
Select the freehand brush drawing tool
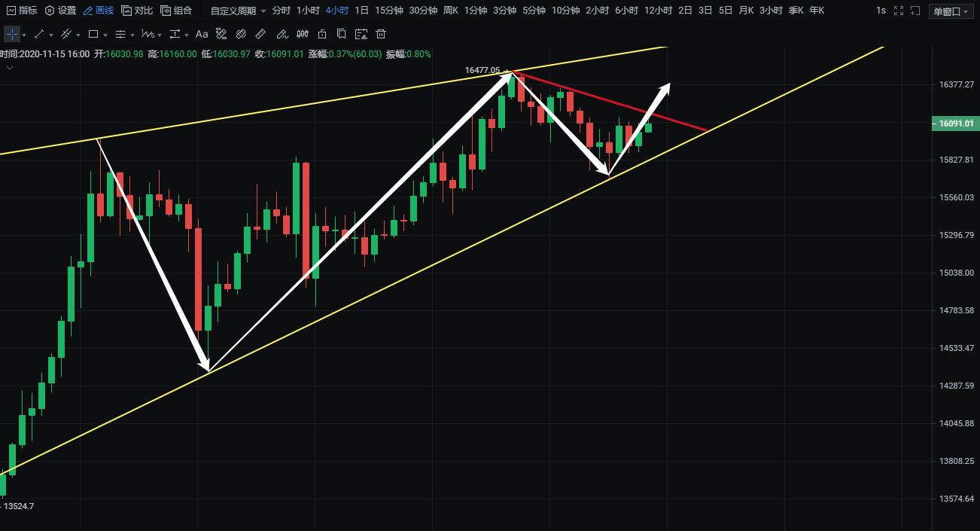281,34
